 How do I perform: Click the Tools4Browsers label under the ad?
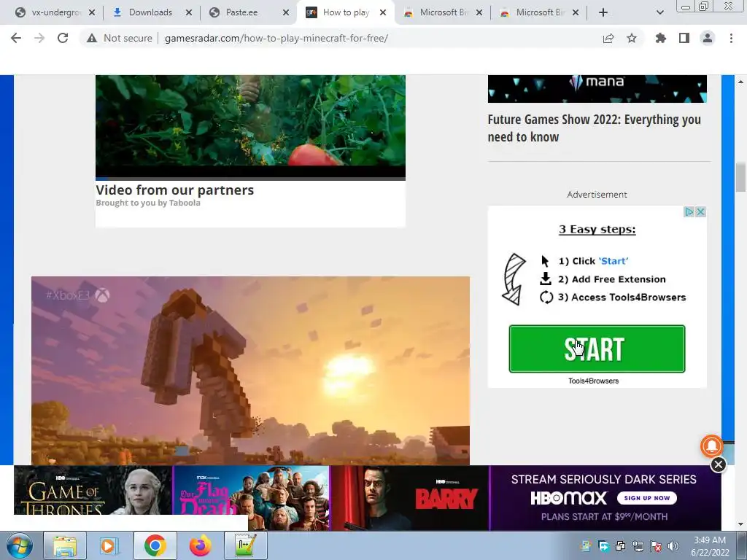click(x=593, y=381)
